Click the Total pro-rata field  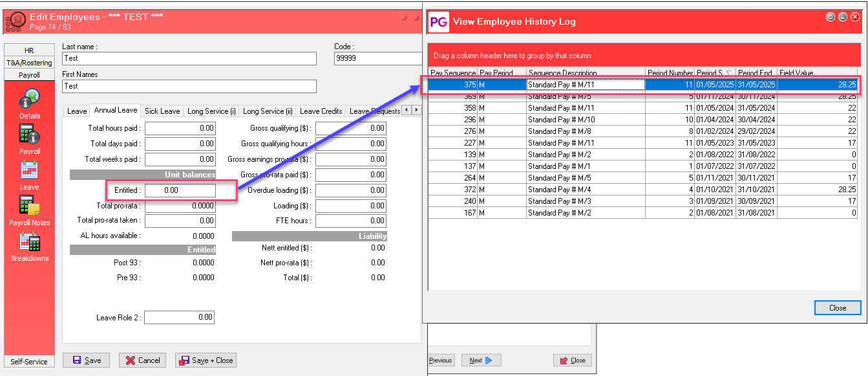point(180,206)
